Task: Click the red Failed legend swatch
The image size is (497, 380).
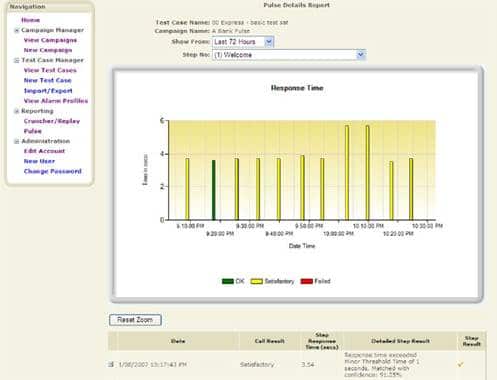Action: [306, 281]
